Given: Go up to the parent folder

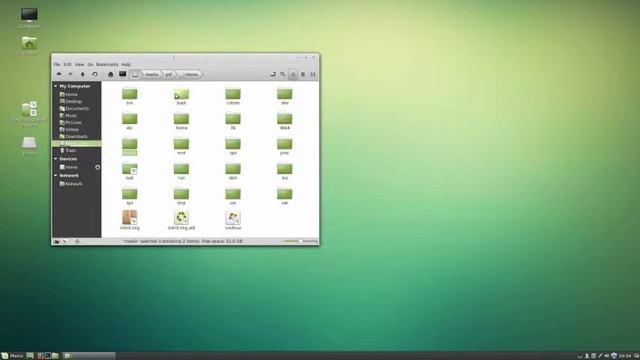Looking at the screenshot, I should pyautogui.click(x=82, y=74).
